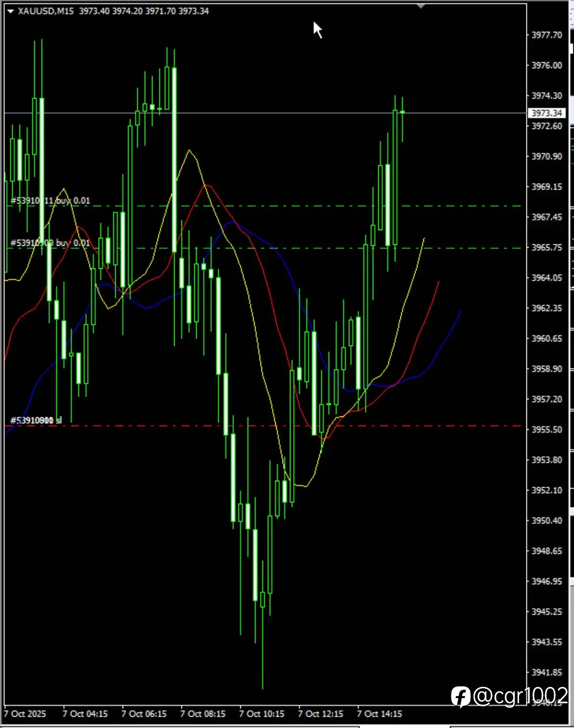Image resolution: width=574 pixels, height=728 pixels.
Task: Click the 3972.60 price scale label
Action: 547,126
